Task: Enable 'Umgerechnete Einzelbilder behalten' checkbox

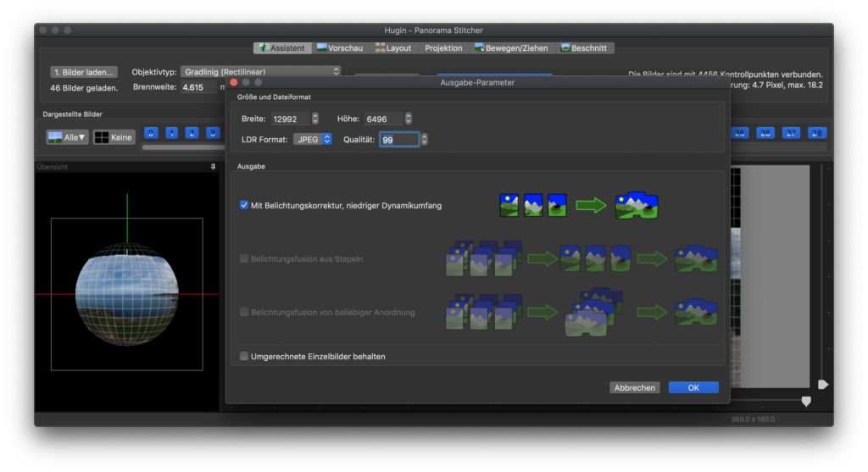Action: pos(244,357)
